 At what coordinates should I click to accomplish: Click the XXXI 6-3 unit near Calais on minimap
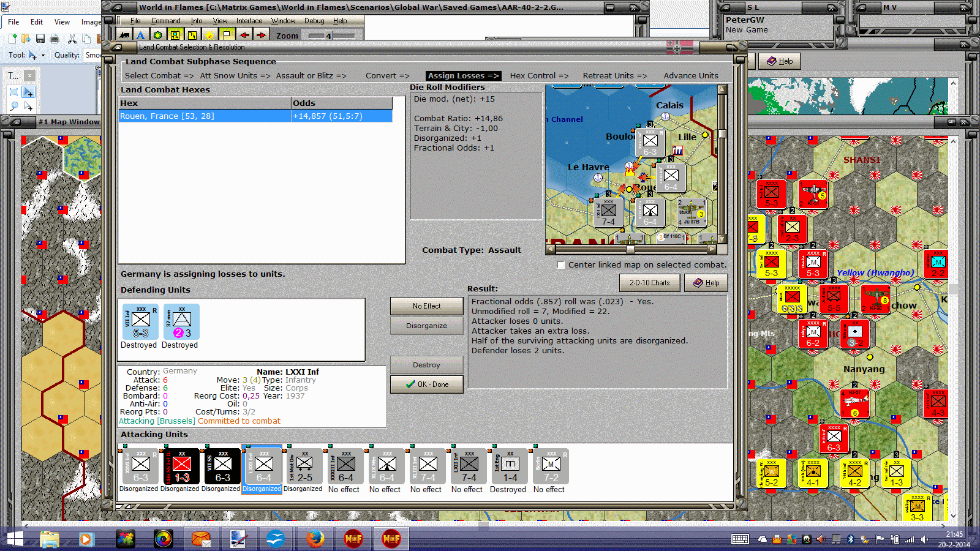pyautogui.click(x=650, y=143)
